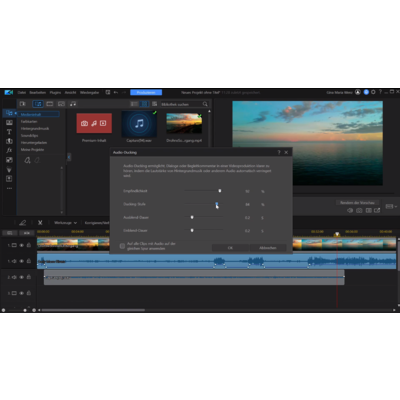Screen dimensions: 400x400
Task: Enable apply to all clips on same track checkbox
Action: [x=122, y=246]
